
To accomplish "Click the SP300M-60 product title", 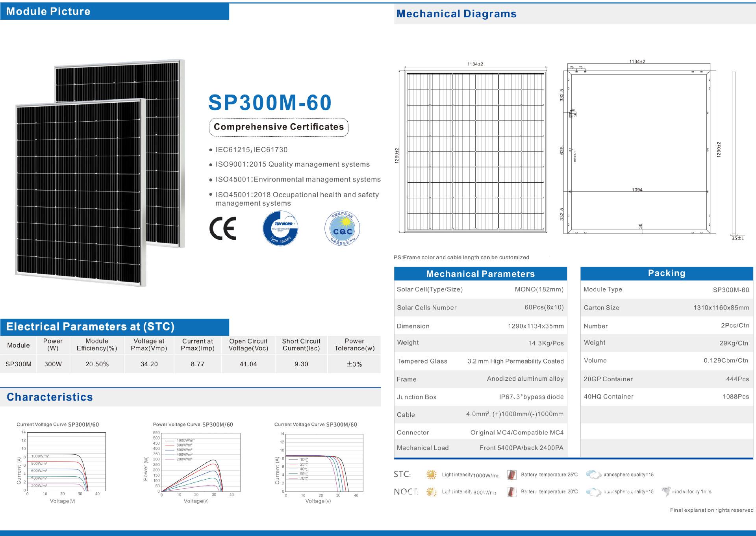I will (x=270, y=102).
